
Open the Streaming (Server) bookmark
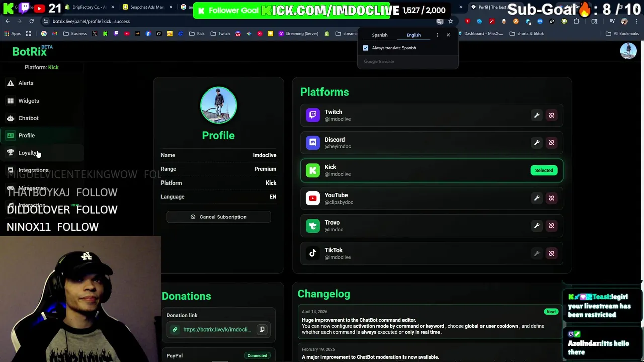(298, 34)
